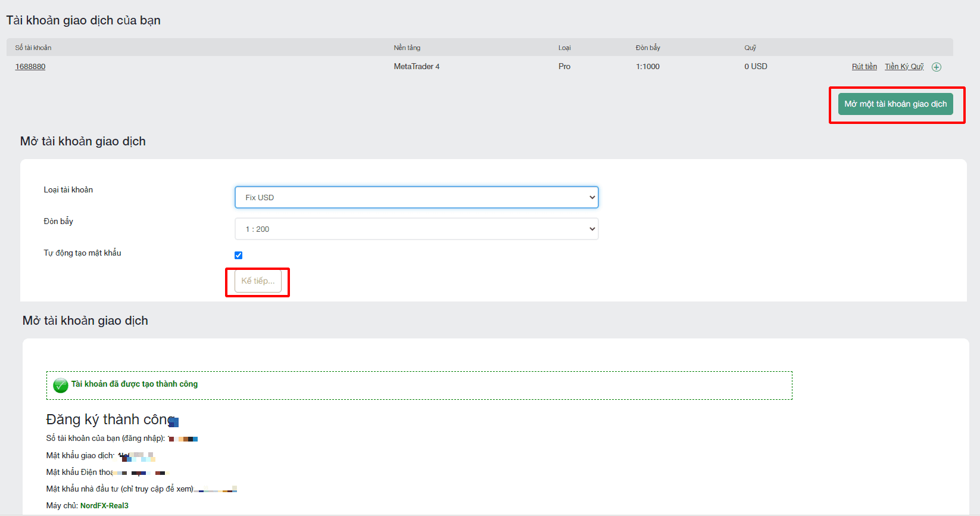Open the Rút tiền link
The height and width of the screenshot is (516, 980).
click(864, 67)
